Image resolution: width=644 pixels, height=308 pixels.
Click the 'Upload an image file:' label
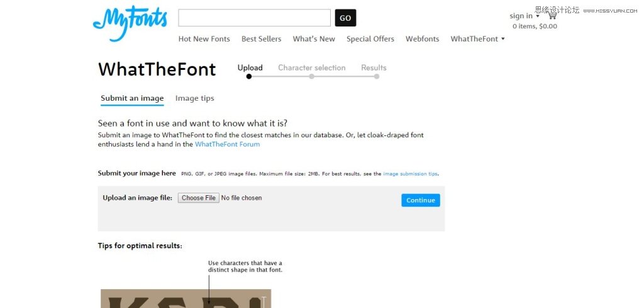click(x=138, y=198)
